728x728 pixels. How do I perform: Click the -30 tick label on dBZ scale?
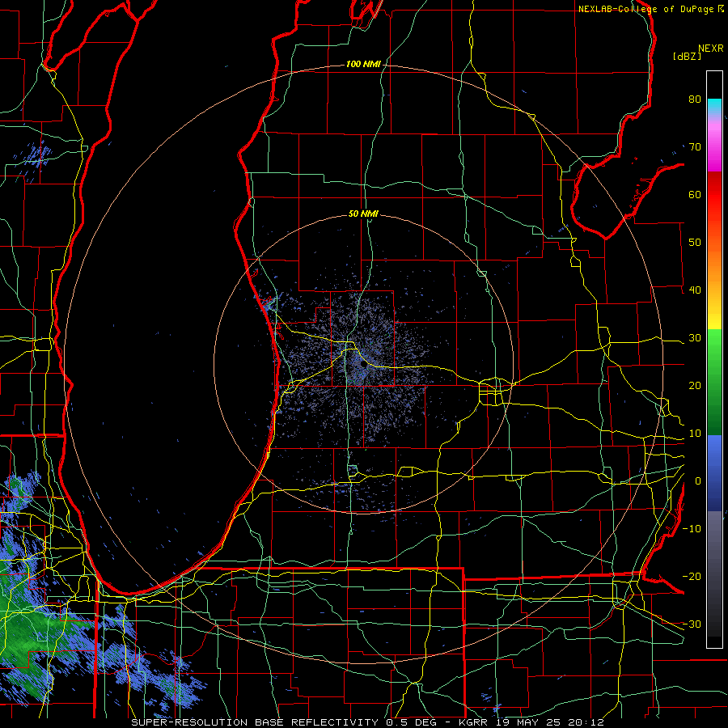point(692,624)
